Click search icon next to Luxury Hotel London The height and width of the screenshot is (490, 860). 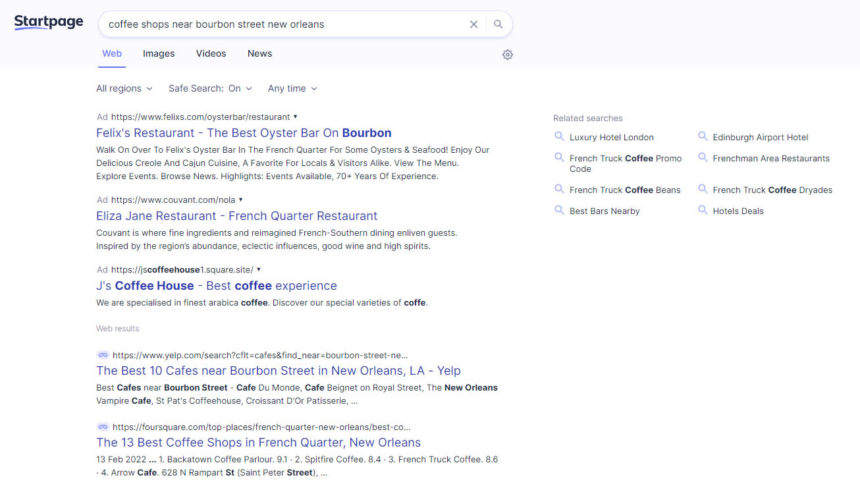pos(560,137)
